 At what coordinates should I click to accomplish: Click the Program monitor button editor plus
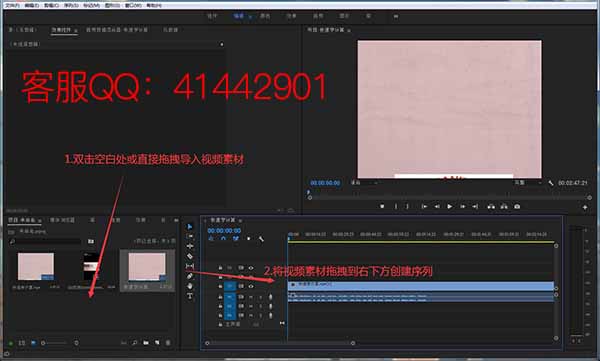[585, 207]
